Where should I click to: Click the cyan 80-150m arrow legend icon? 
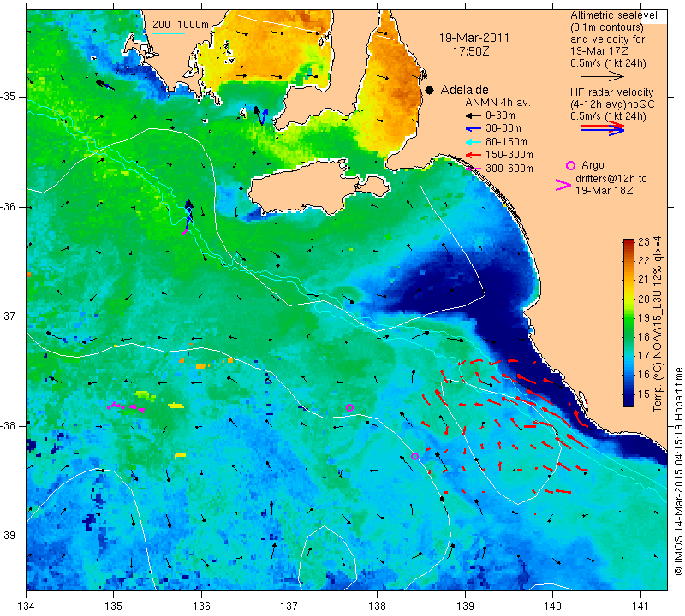tap(473, 142)
